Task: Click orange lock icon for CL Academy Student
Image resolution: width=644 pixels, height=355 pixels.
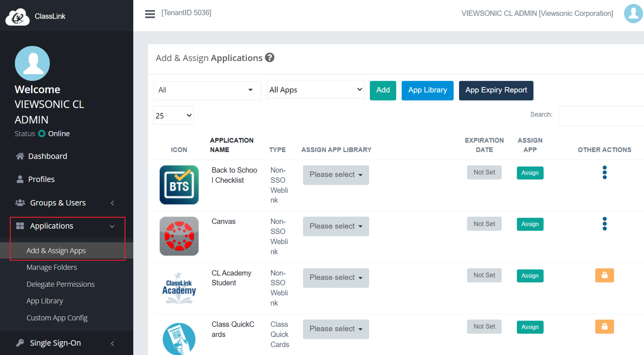Action: [x=604, y=275]
